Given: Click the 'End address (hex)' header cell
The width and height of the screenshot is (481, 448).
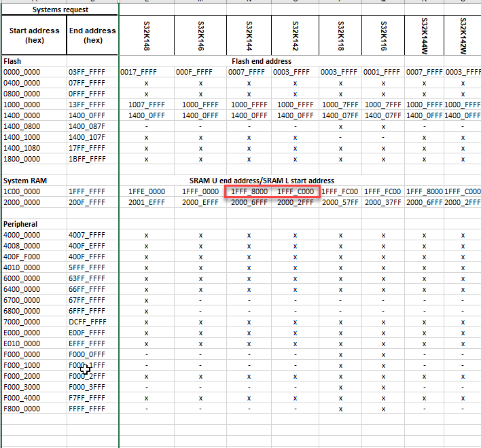Looking at the screenshot, I should coord(92,35).
